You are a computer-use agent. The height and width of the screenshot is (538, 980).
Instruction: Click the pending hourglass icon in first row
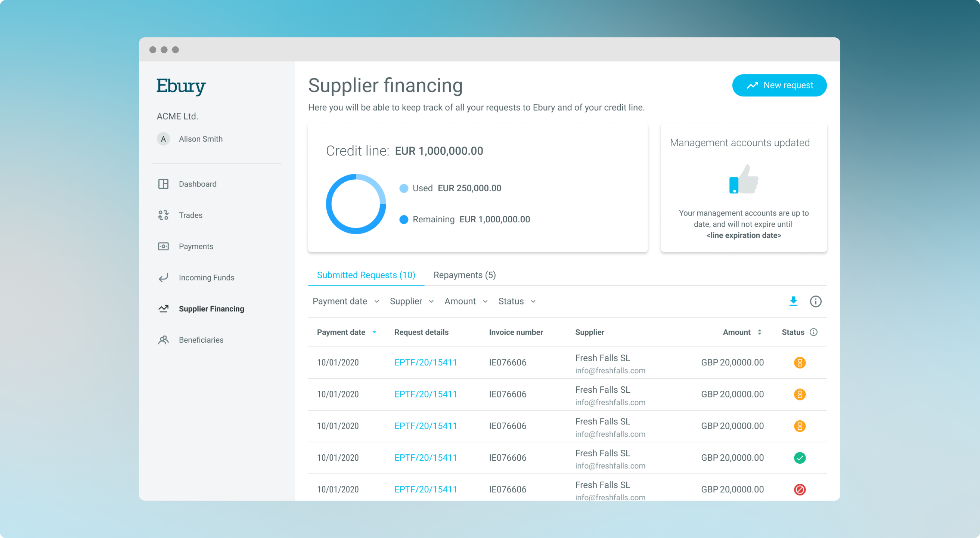(800, 363)
